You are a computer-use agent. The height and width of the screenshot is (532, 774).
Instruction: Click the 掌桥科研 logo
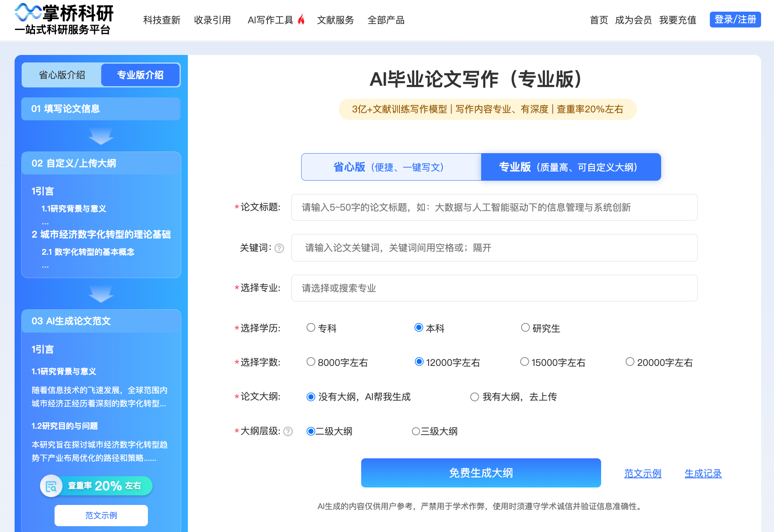[64, 19]
